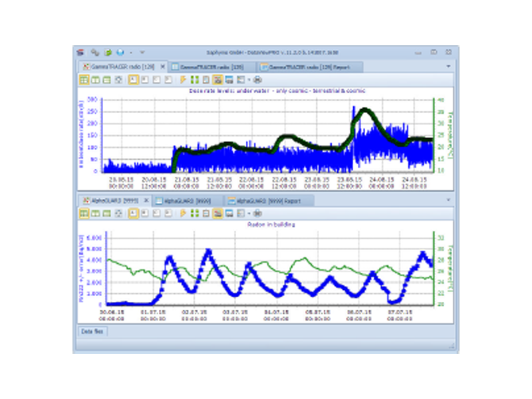Click the lightning bolt refresh icon
This screenshot has width=532, height=399.
184,78
